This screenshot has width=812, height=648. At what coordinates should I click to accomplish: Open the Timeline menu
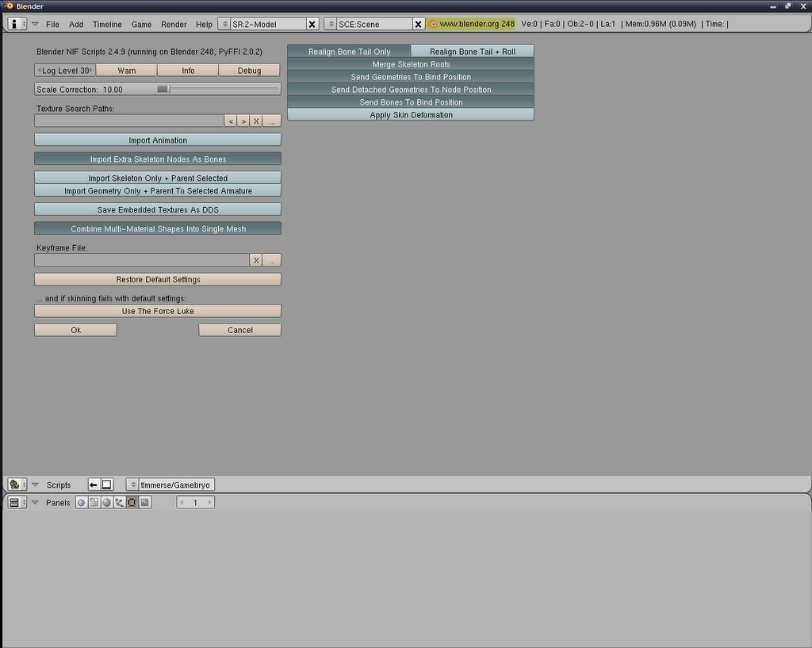[107, 25]
